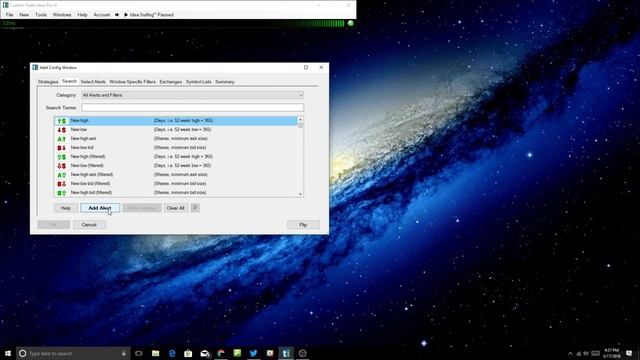The height and width of the screenshot is (360, 640).
Task: Click the Clear All button
Action: (x=176, y=208)
